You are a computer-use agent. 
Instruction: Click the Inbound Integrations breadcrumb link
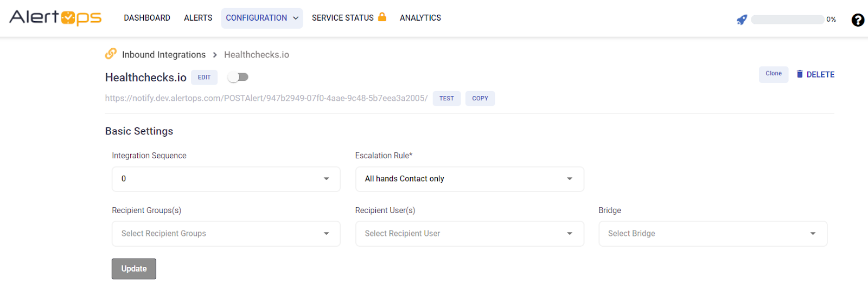[x=164, y=55]
